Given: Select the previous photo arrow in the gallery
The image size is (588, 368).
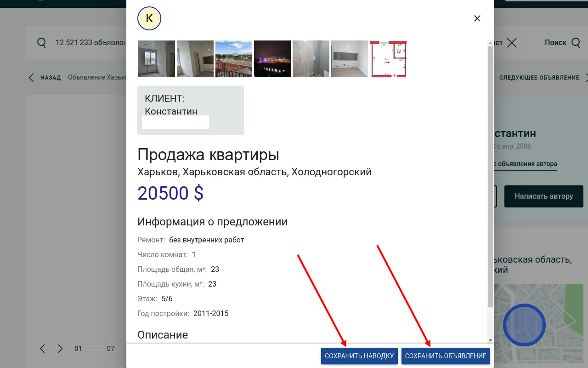Looking at the screenshot, I should [42, 349].
